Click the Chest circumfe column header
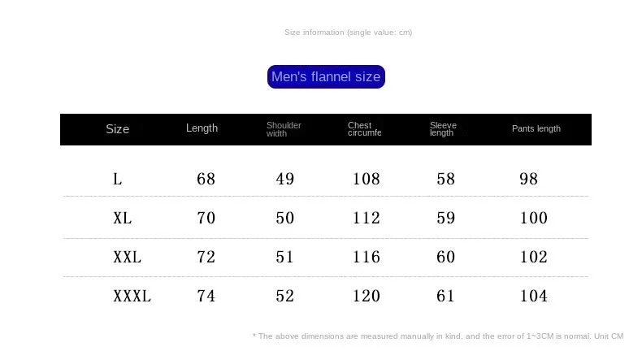Viewport: 642px width, 364px height. tap(364, 129)
